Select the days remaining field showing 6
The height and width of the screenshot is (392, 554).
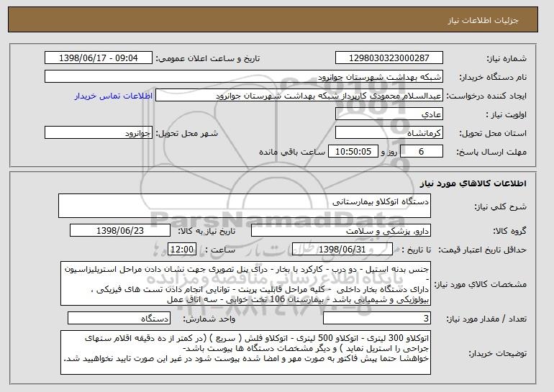click(x=421, y=152)
